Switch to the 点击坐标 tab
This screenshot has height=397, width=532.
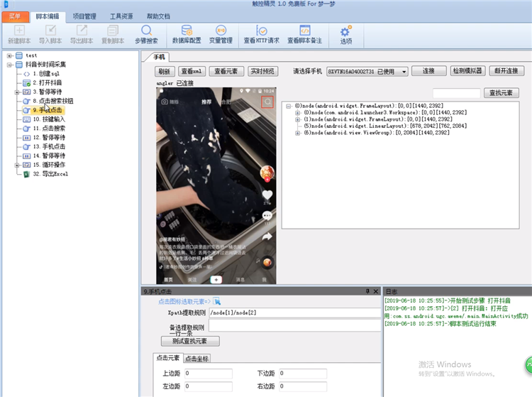pos(196,359)
